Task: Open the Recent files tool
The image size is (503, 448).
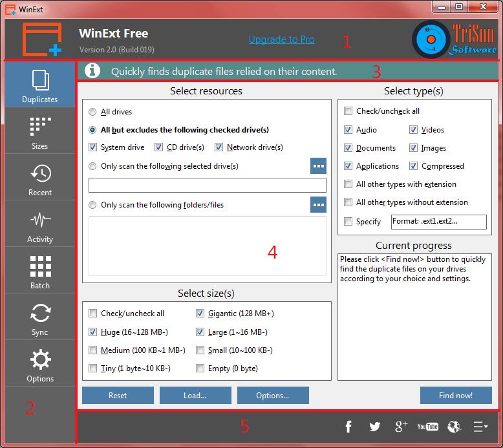Action: [40, 178]
